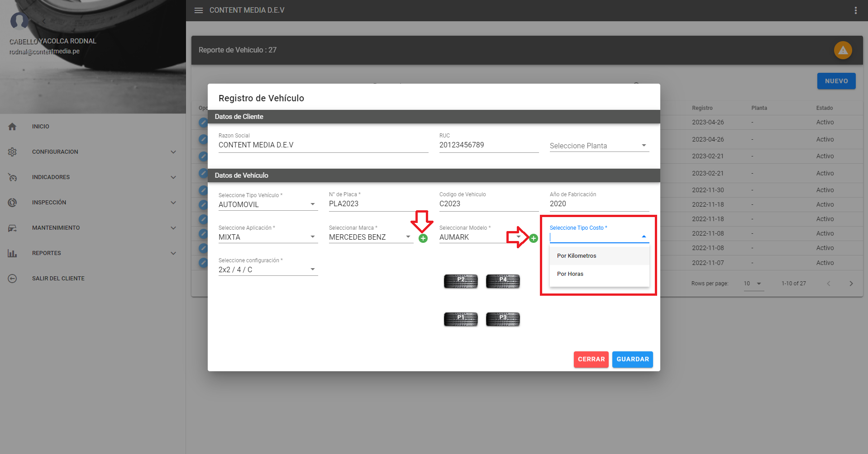This screenshot has height=454, width=868.
Task: Click the green plus icon beside Marca
Action: pos(423,238)
